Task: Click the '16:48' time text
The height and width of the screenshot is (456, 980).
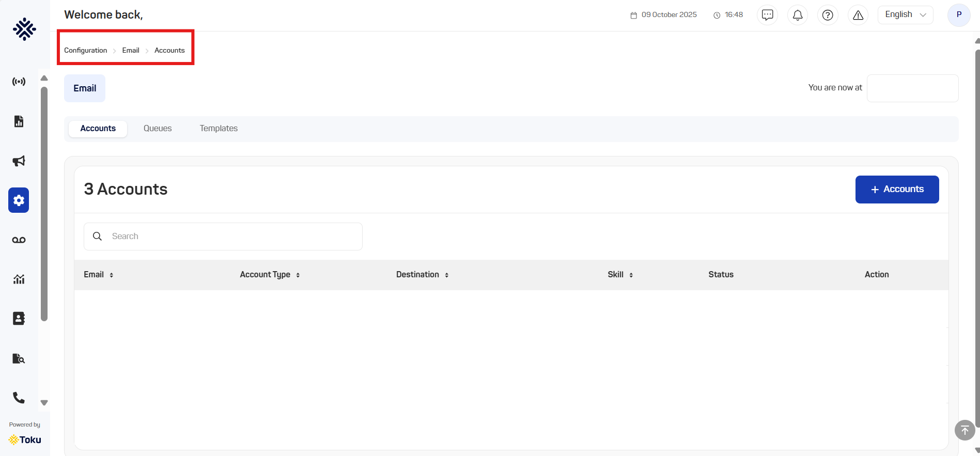Action: click(x=734, y=15)
